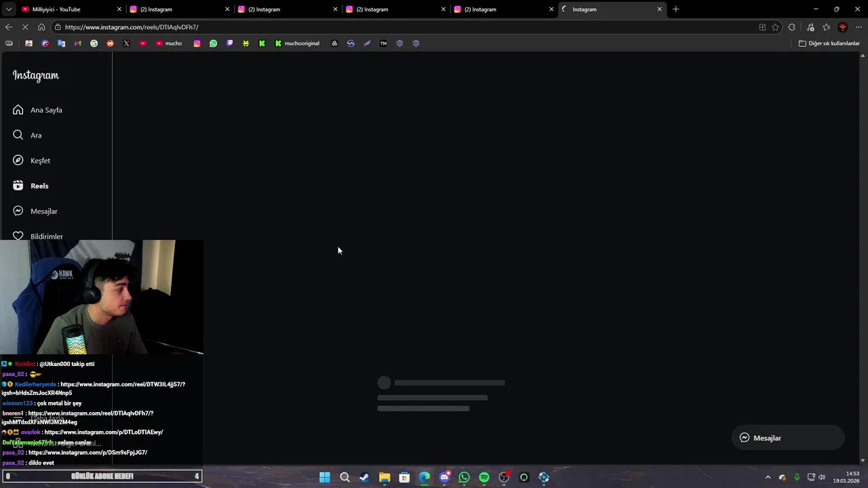This screenshot has width=868, height=488.
Task: Stop loading the page
Action: tap(25, 27)
